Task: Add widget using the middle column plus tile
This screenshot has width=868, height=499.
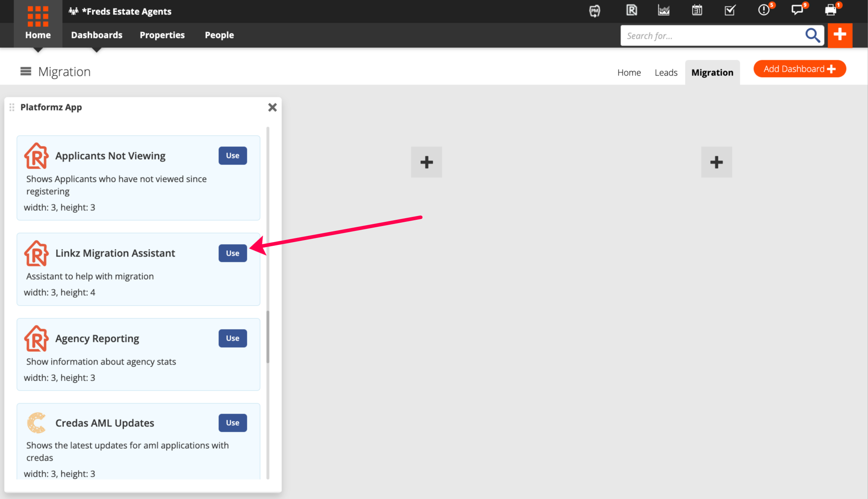Action: click(427, 162)
